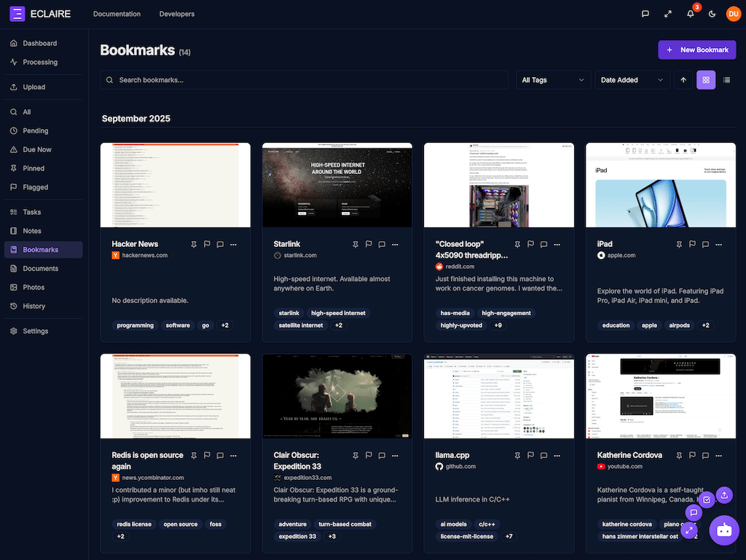Image resolution: width=746 pixels, height=560 pixels.
Task: Open the AI assistant robot button
Action: (724, 530)
